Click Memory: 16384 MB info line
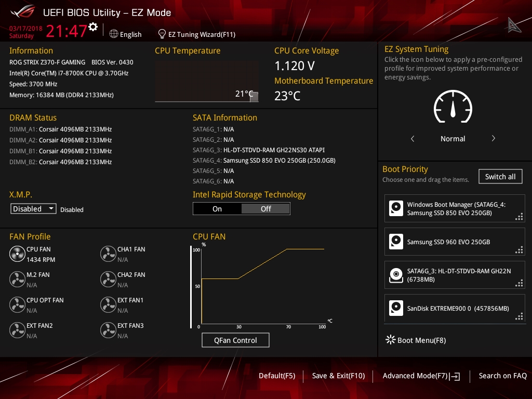This screenshot has height=399, width=532. (61, 95)
